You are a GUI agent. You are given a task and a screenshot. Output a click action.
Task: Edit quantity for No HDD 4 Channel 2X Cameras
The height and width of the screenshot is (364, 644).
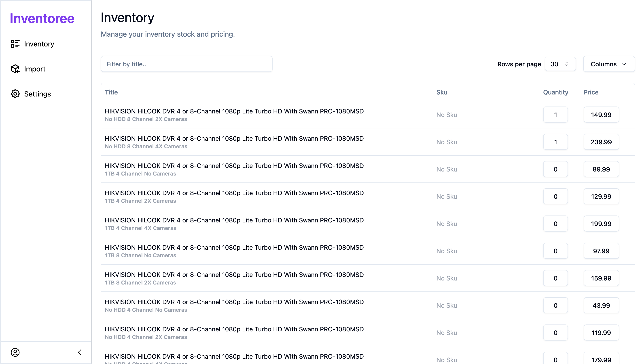point(555,333)
